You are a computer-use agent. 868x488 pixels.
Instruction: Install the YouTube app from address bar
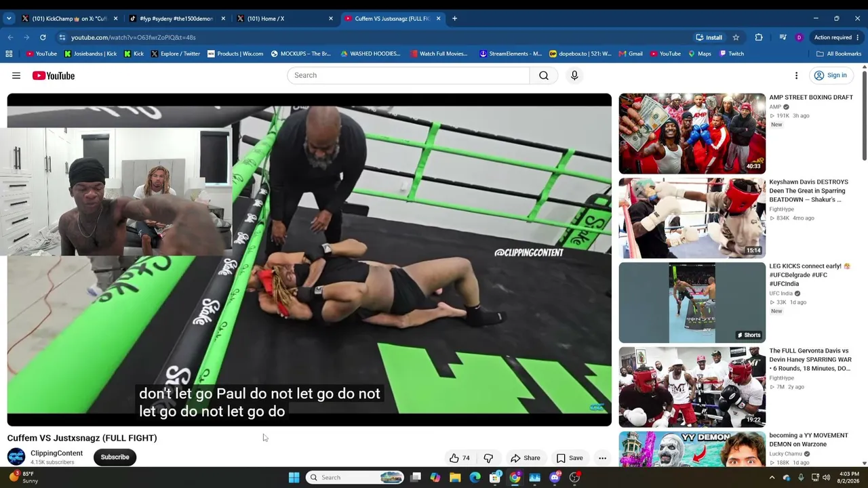[x=709, y=37]
